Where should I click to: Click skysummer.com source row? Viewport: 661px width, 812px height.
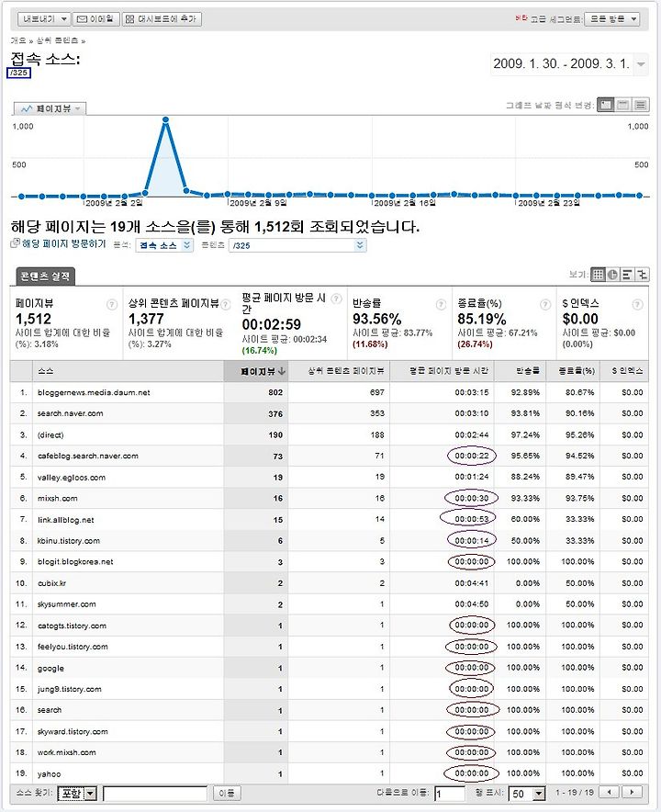pyautogui.click(x=330, y=604)
